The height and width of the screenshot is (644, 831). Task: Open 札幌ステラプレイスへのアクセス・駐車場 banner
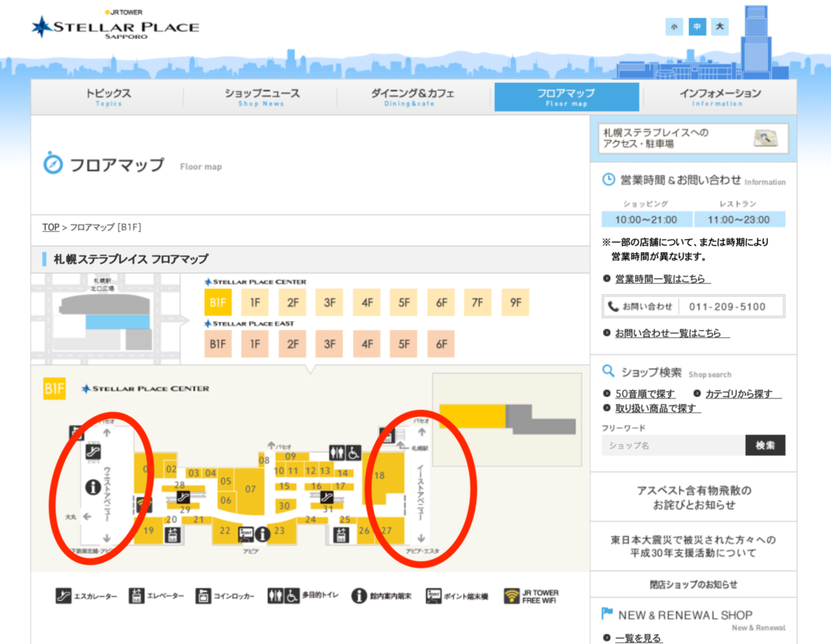[693, 139]
